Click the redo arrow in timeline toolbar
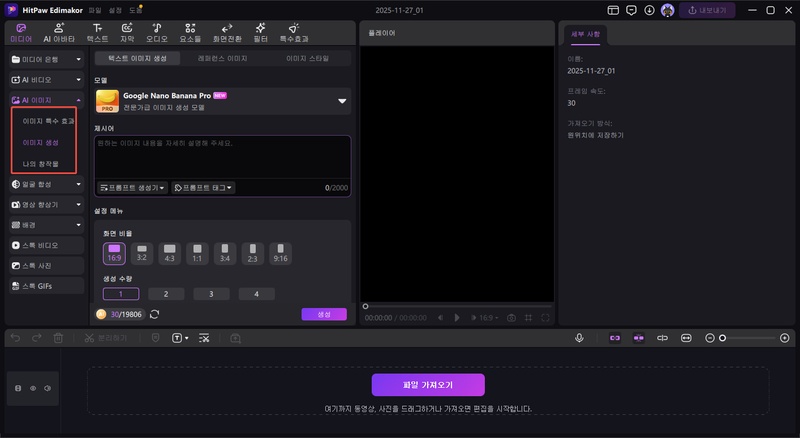Screen dimensions: 800x438 pyautogui.click(x=37, y=338)
